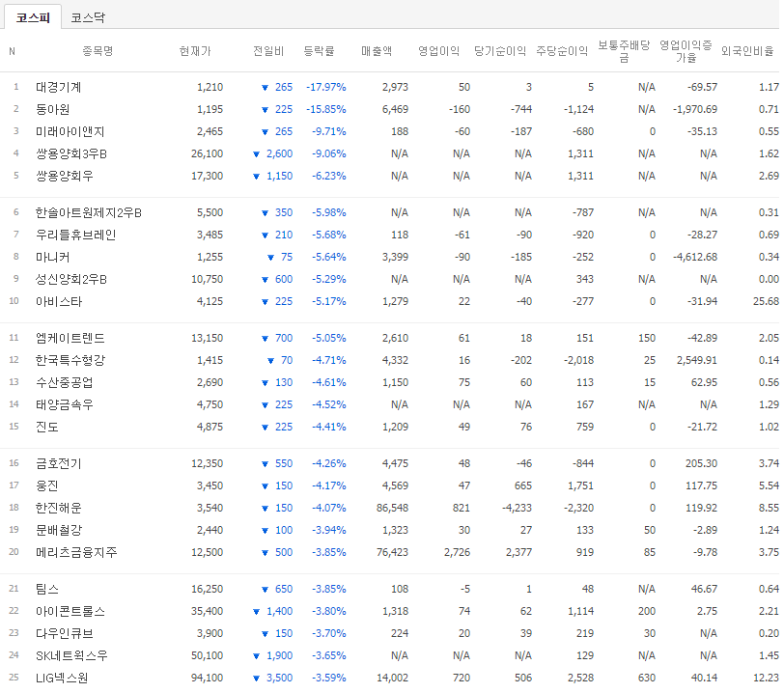Screen dimensions: 784x693
Task: Click the 영업이익 column header
Action: [438, 51]
